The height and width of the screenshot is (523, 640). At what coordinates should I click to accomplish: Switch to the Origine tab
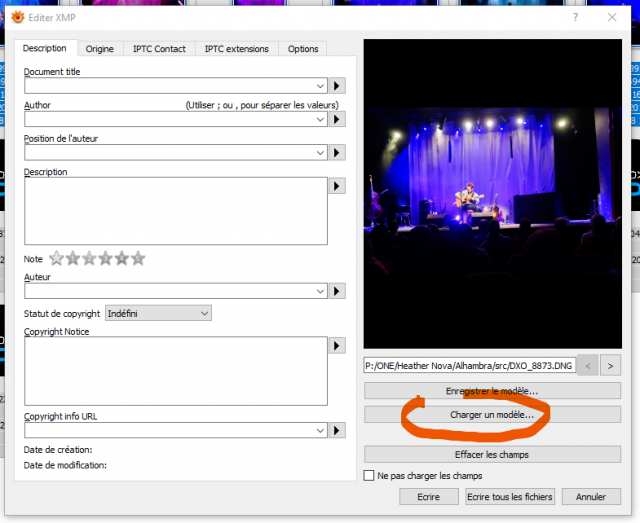click(x=100, y=49)
